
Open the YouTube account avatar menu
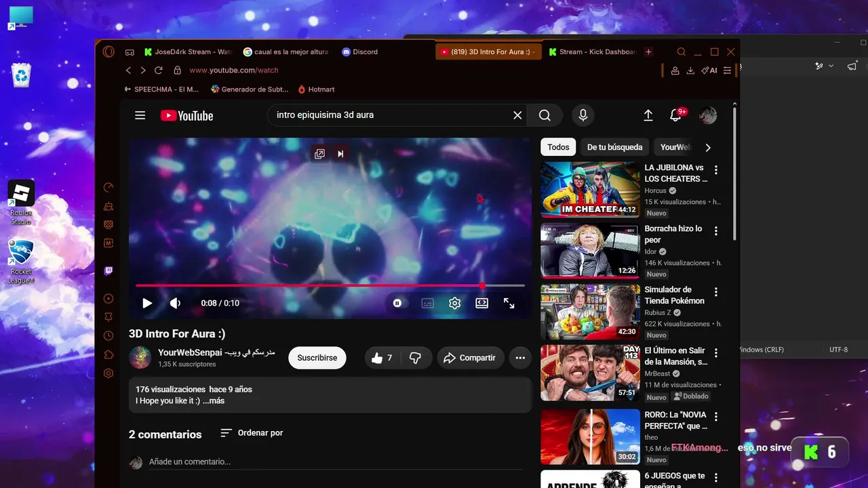[x=708, y=115]
